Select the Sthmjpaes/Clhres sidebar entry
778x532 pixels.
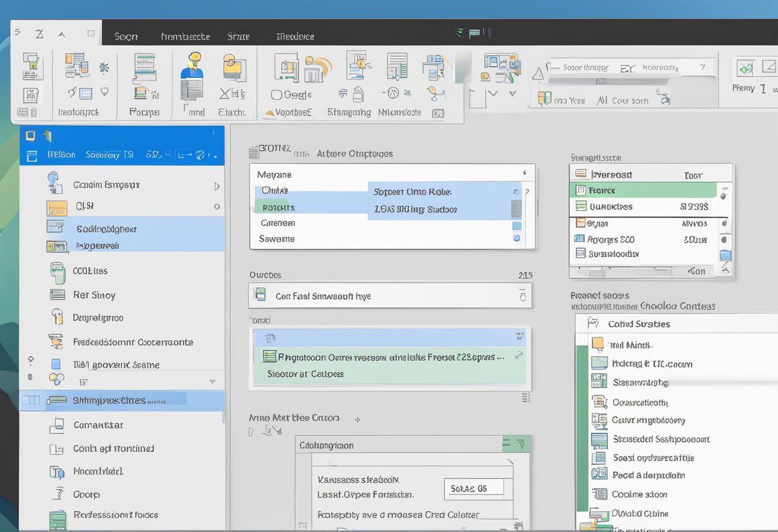tap(109, 401)
